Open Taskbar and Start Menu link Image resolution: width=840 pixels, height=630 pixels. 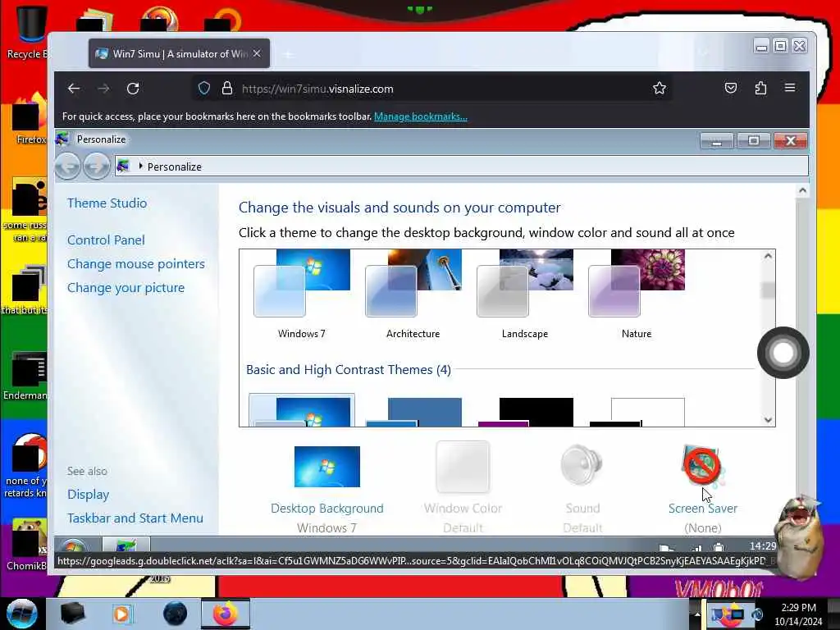click(x=135, y=518)
